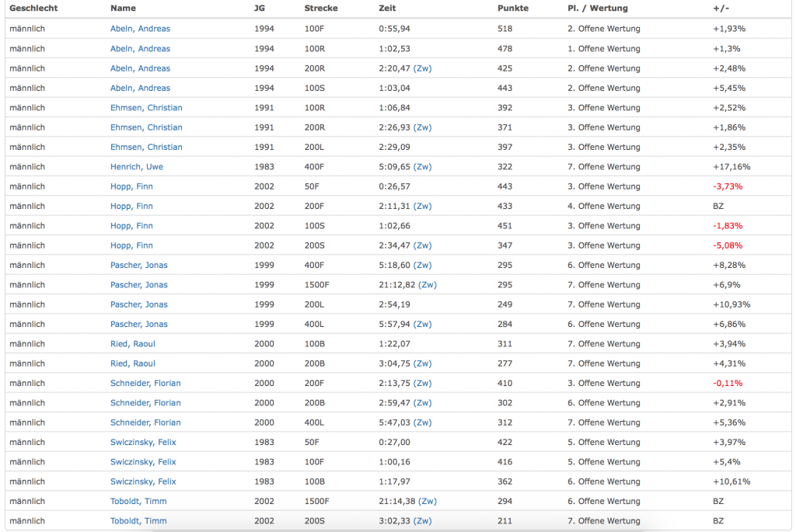Click Henrich, Uwe name link
Viewport: 796px width, 532px height.
(137, 167)
